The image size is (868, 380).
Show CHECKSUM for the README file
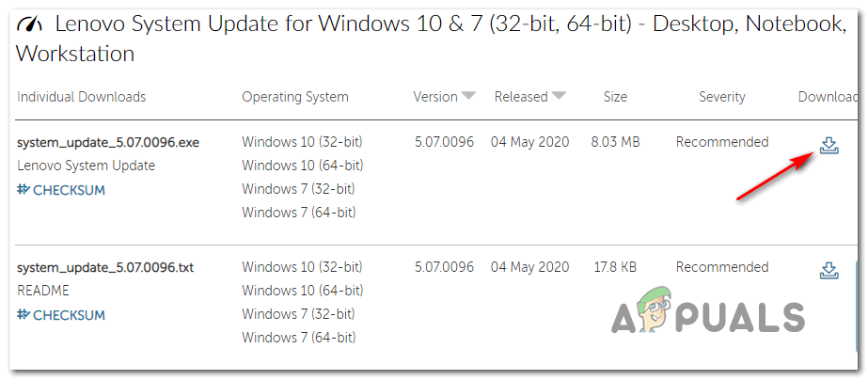point(70,315)
